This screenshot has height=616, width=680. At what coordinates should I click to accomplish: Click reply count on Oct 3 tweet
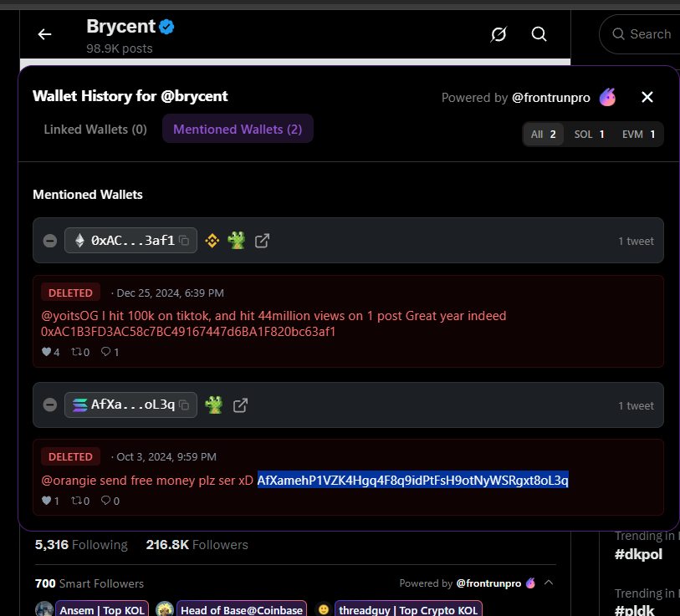110,501
